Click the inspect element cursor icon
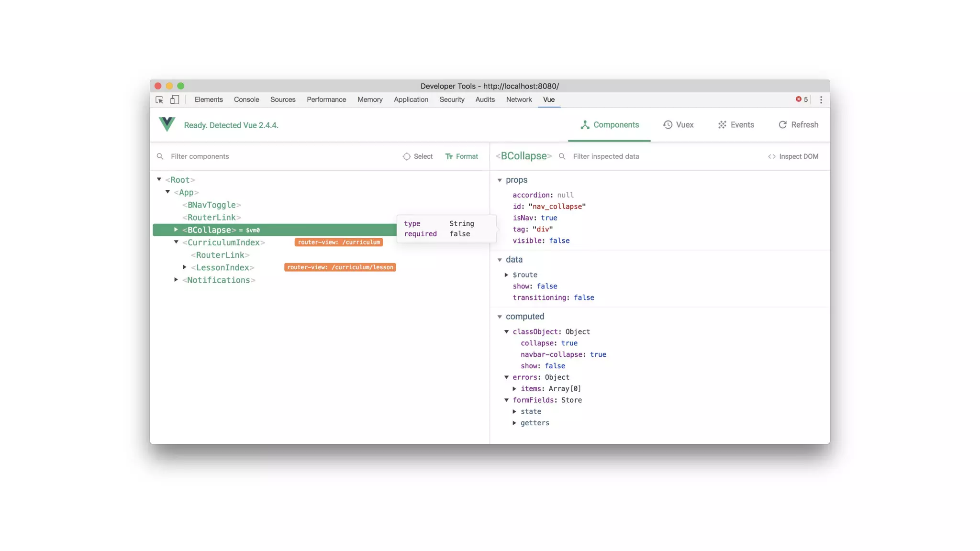Viewport: 980px width, 551px height. tap(159, 100)
